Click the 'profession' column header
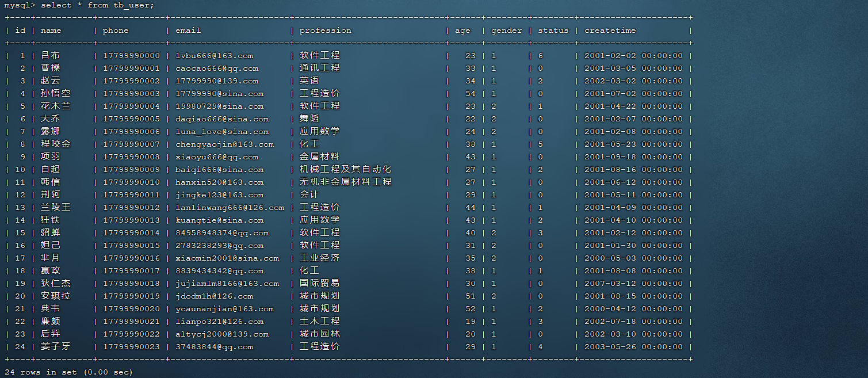 click(325, 30)
